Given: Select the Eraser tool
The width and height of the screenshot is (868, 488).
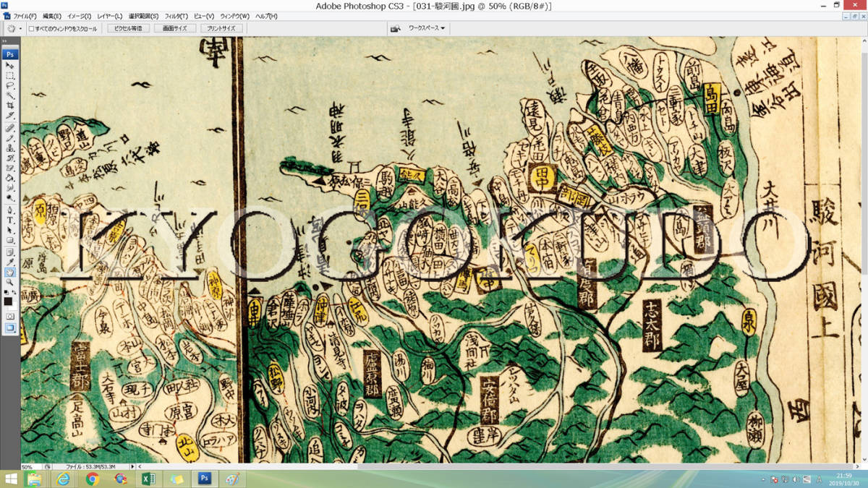Looking at the screenshot, I should (x=10, y=168).
